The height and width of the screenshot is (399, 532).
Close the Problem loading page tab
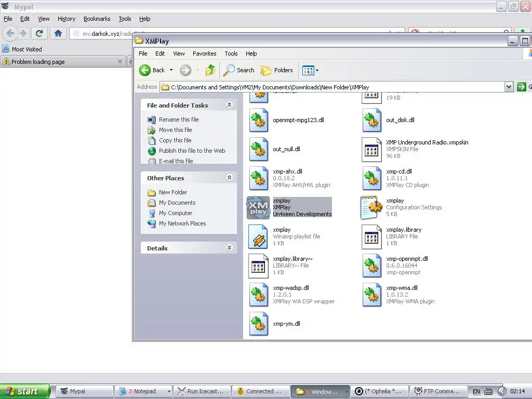(120, 61)
